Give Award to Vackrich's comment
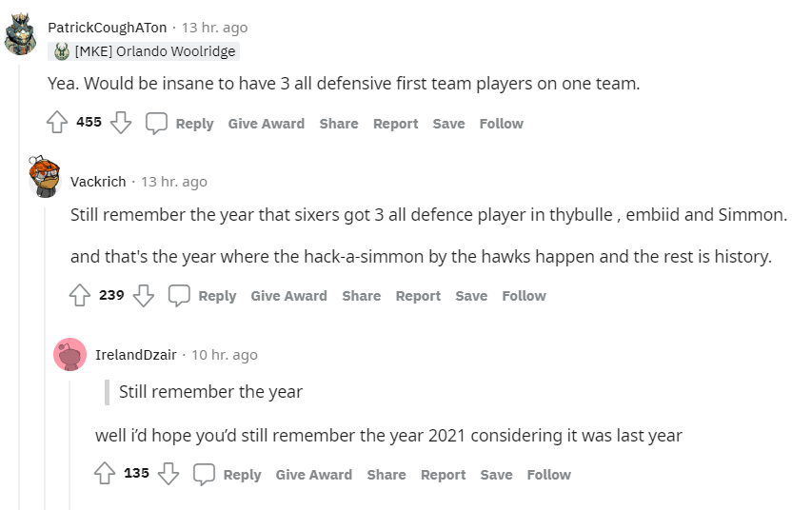Image resolution: width=812 pixels, height=510 pixels. [288, 296]
